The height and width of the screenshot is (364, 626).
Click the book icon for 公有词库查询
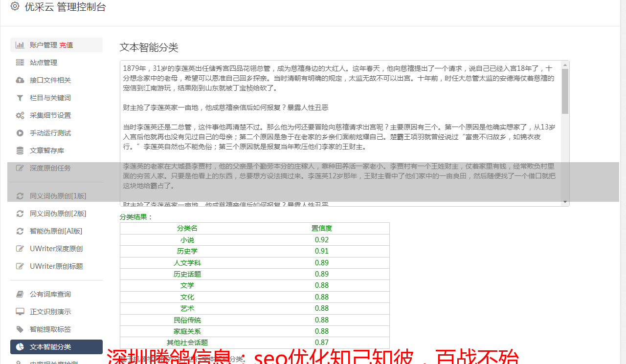[x=20, y=294]
